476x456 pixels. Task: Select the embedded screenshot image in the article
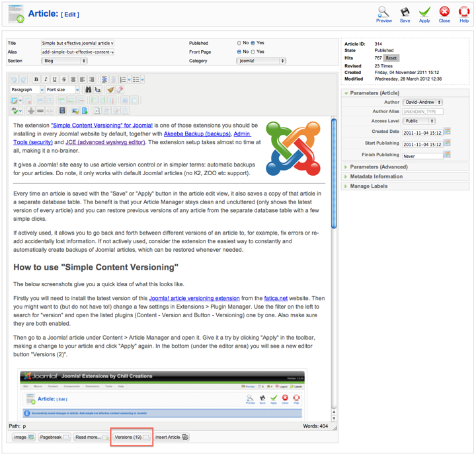pos(163,395)
